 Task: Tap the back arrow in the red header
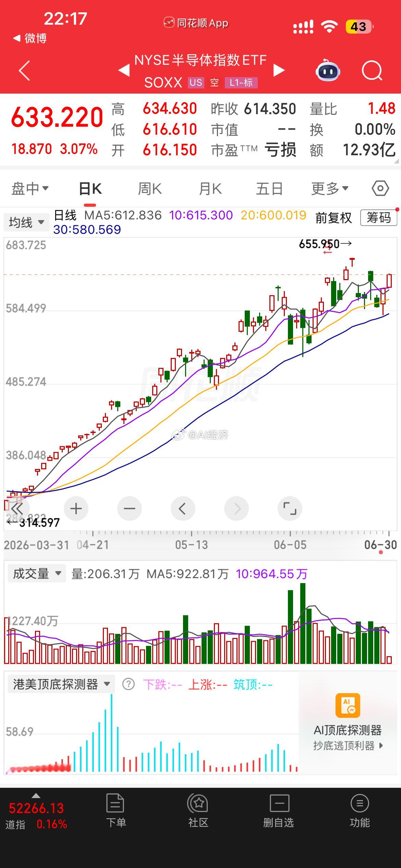(24, 71)
